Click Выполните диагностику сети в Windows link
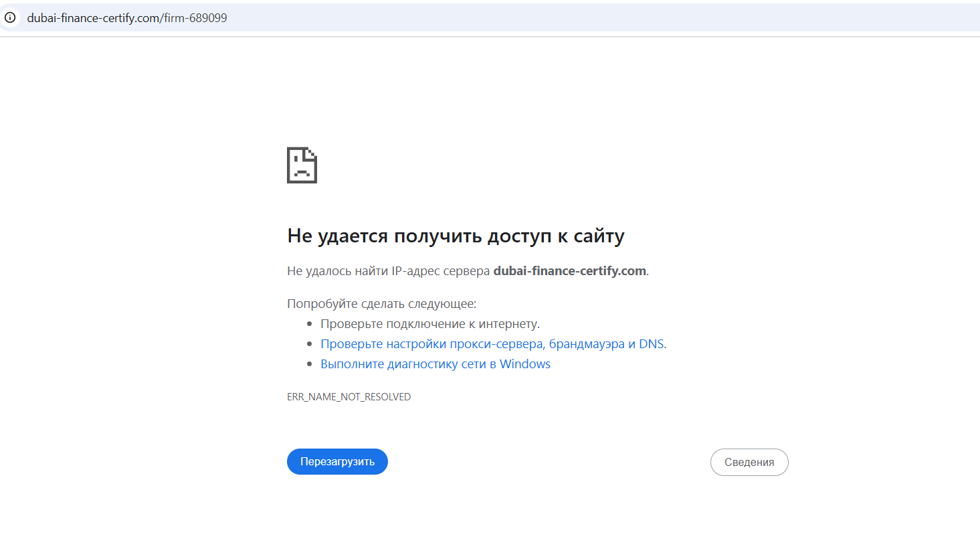This screenshot has width=980, height=557. pyautogui.click(x=435, y=364)
